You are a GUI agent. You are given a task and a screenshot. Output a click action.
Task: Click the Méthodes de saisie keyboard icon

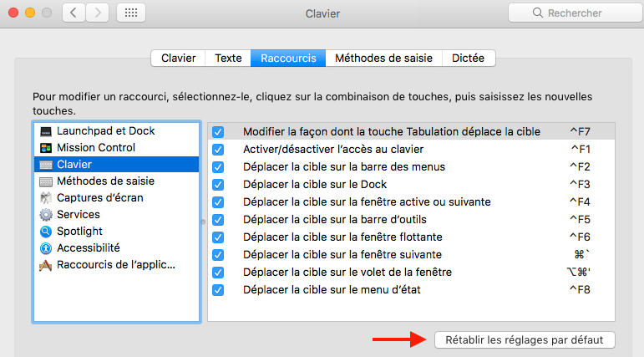pyautogui.click(x=45, y=181)
